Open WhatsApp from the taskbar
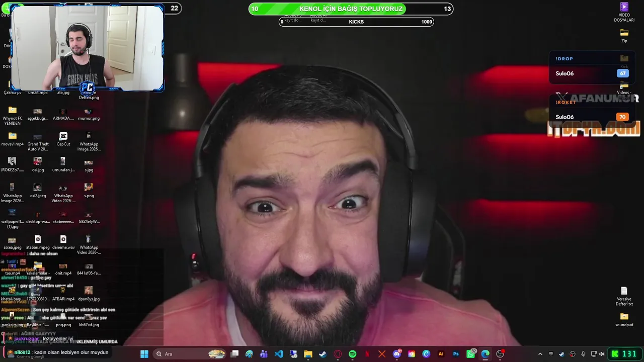This screenshot has height=362, width=644. click(471, 354)
